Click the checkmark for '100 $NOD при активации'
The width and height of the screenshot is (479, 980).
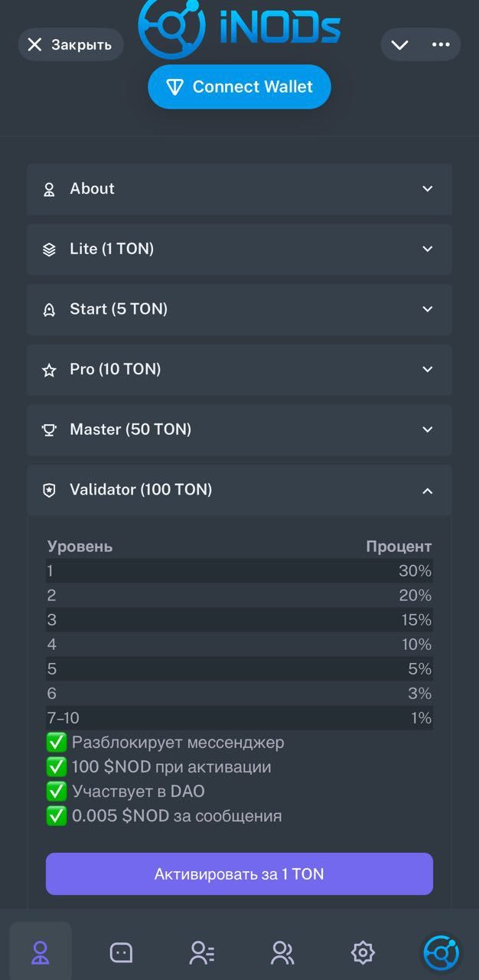57,766
